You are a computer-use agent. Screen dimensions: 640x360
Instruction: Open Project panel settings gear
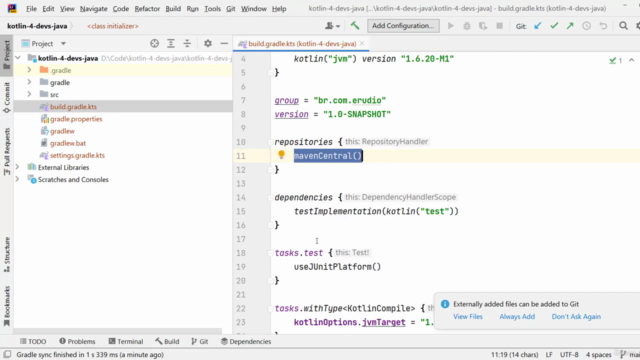pyautogui.click(x=208, y=43)
